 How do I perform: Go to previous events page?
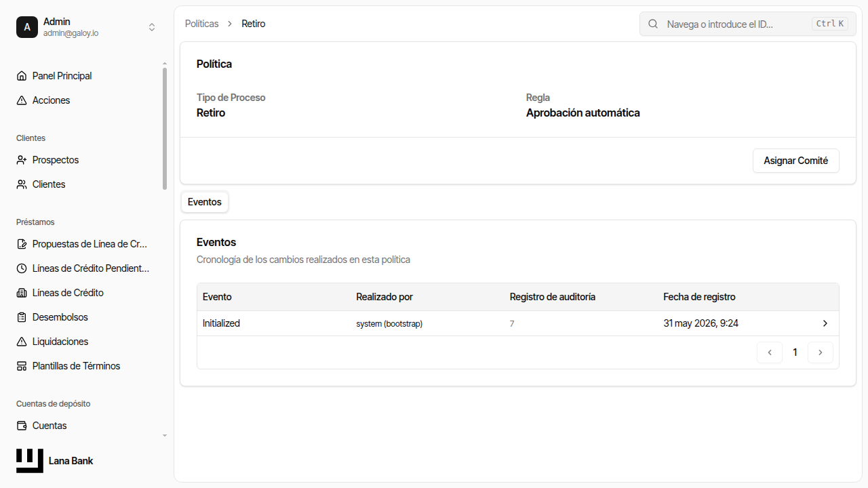coord(770,352)
